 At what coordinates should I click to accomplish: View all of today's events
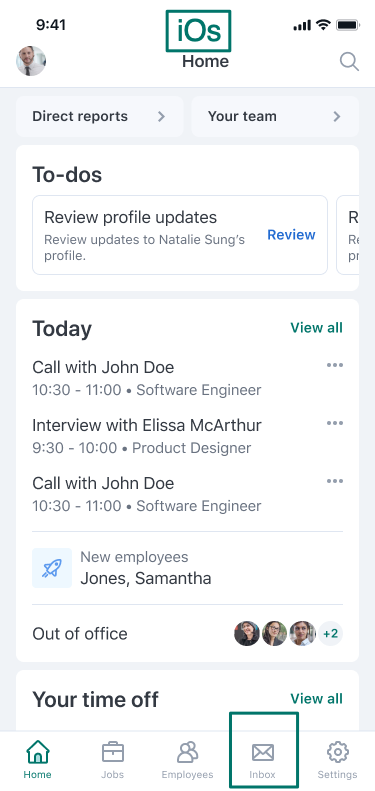pos(316,328)
